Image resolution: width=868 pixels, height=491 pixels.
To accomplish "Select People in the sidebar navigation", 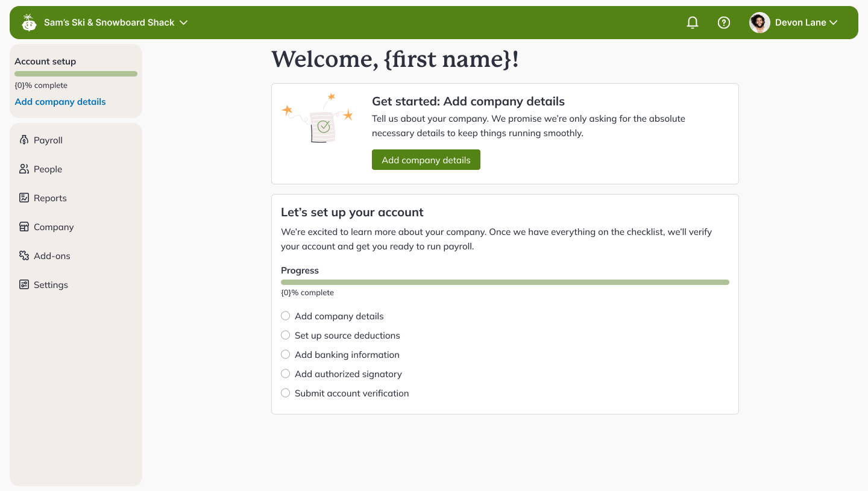I will click(x=48, y=169).
